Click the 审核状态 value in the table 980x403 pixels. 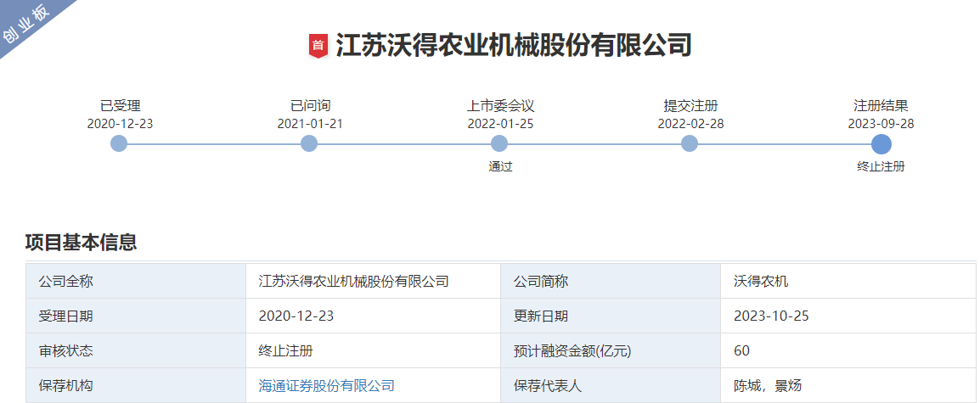(x=279, y=350)
